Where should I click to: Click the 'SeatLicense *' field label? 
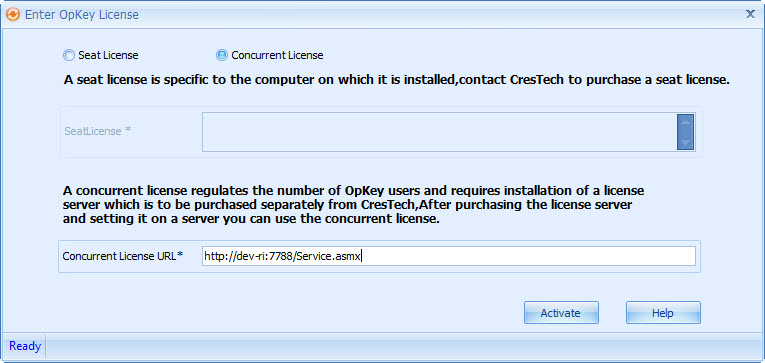point(98,131)
